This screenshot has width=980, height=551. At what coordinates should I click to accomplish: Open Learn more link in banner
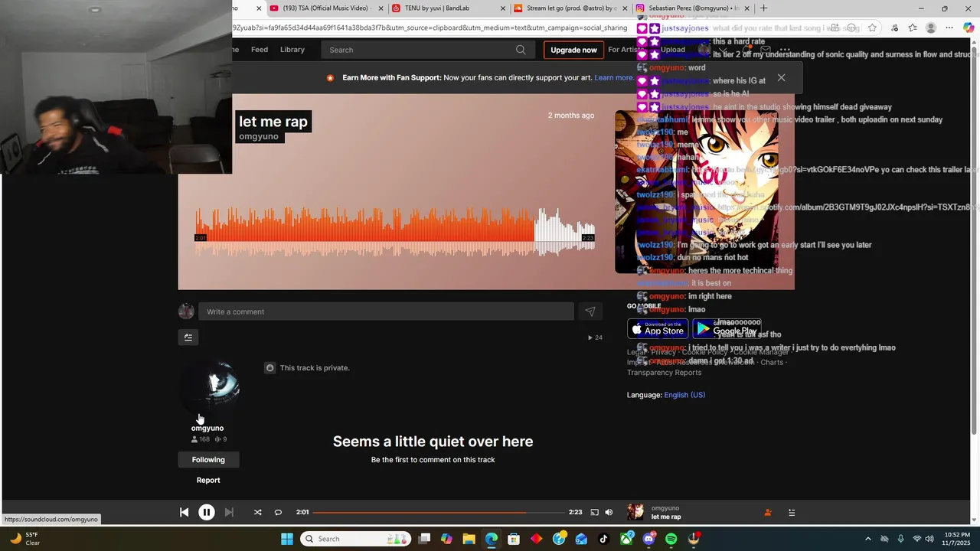coord(614,78)
